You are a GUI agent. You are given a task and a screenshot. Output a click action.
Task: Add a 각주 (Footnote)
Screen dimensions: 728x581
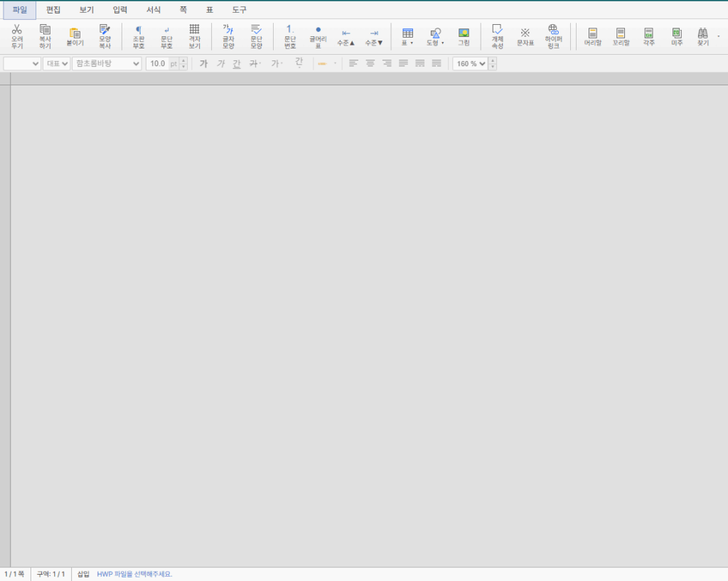648,36
